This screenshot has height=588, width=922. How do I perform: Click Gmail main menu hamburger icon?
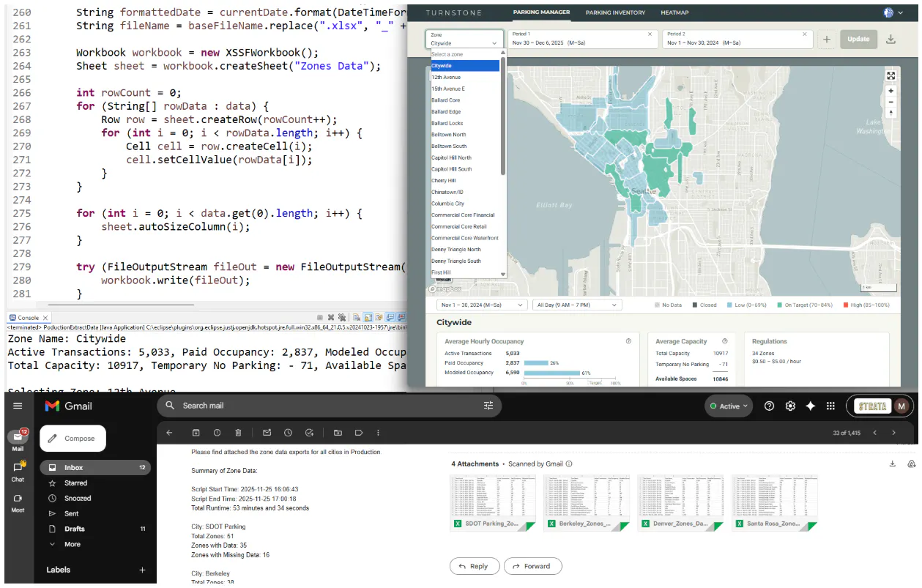(18, 406)
